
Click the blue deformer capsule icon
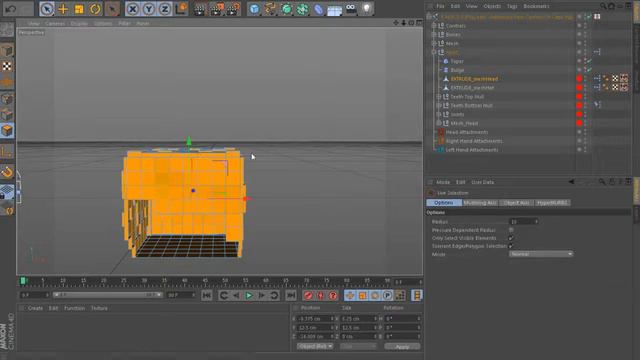[318, 9]
